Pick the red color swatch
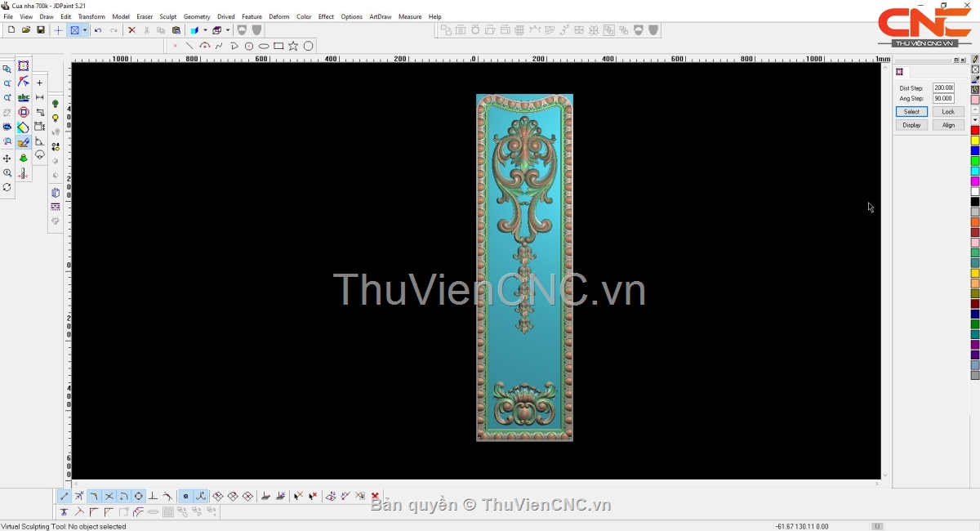Screen dimensions: 980x531 point(975,131)
